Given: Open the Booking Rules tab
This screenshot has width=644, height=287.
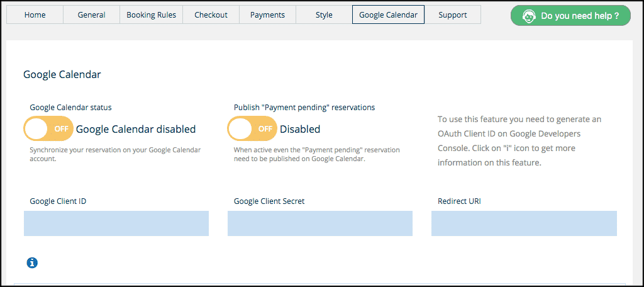Looking at the screenshot, I should (151, 15).
